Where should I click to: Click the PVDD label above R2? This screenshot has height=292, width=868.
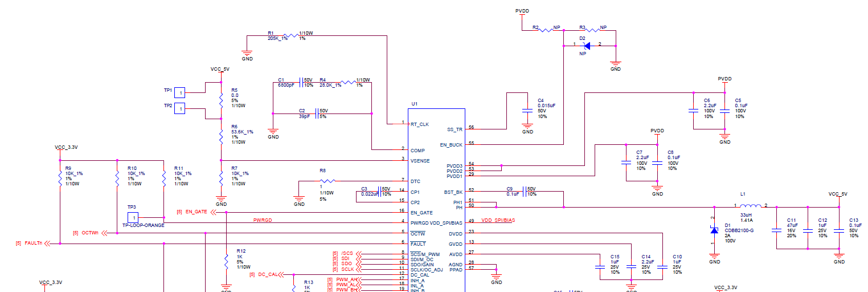click(522, 11)
